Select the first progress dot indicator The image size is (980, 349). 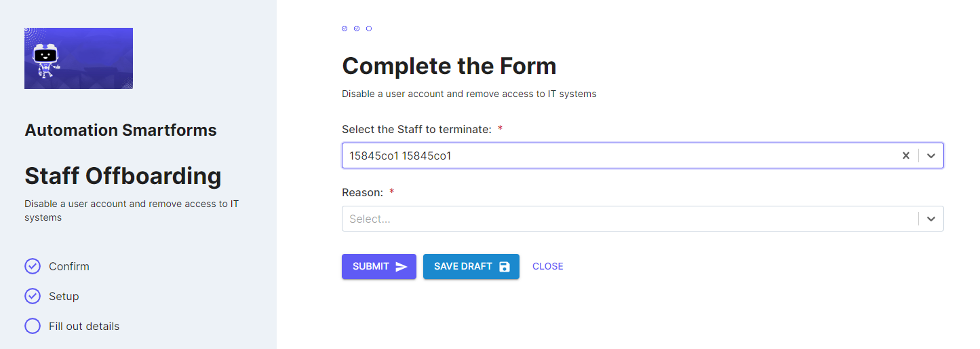[345, 29]
